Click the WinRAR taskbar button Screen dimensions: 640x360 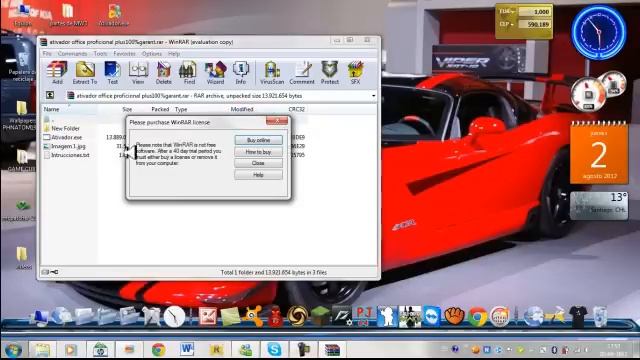pos(332,350)
